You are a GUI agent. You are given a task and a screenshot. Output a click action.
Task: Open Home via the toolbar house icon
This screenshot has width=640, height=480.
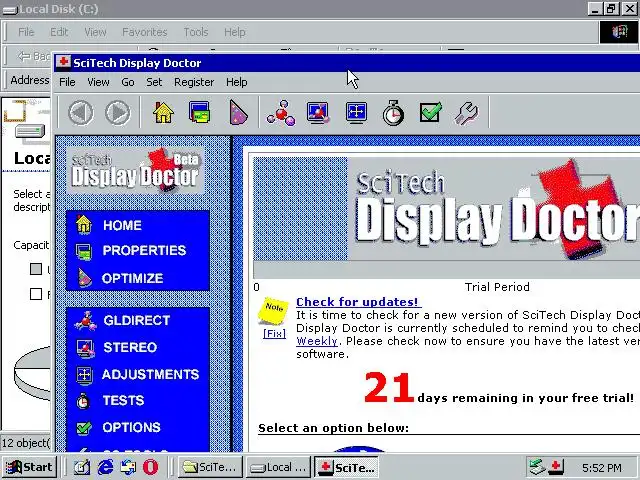pyautogui.click(x=163, y=112)
